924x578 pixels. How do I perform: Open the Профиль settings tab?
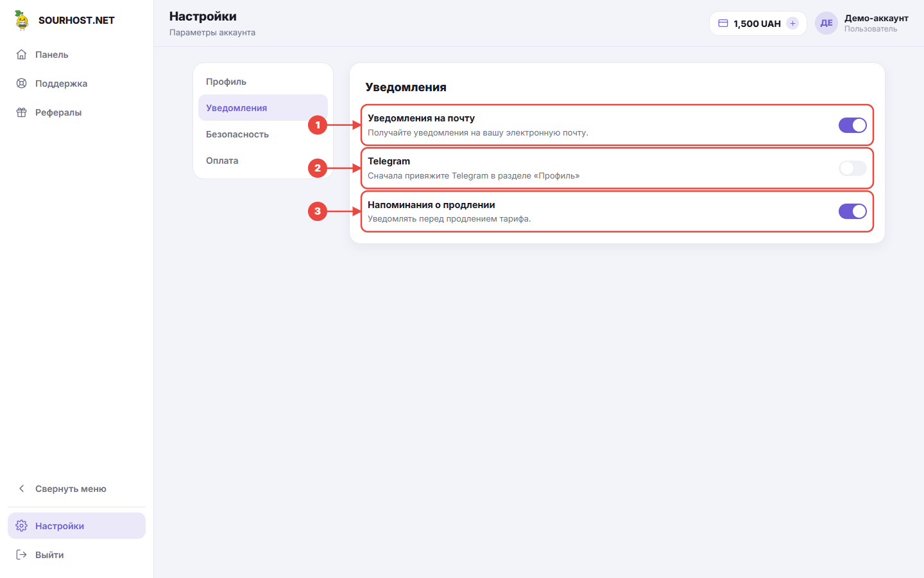tap(263, 82)
